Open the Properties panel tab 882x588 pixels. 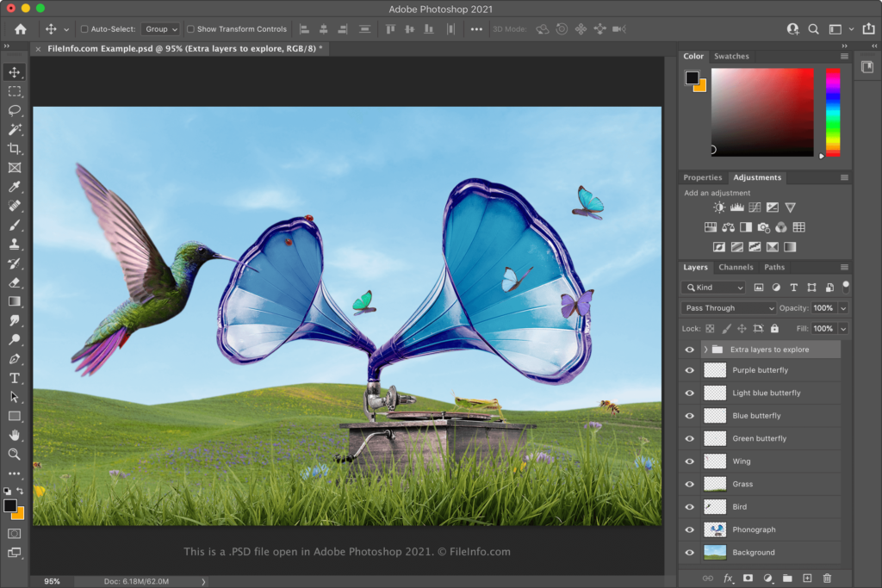[703, 178]
